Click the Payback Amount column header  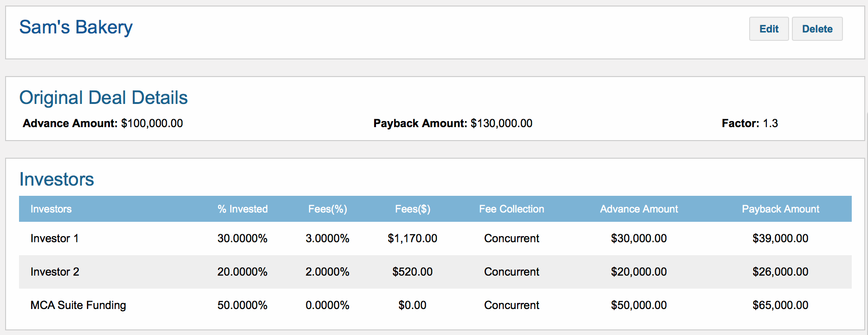[x=781, y=209]
